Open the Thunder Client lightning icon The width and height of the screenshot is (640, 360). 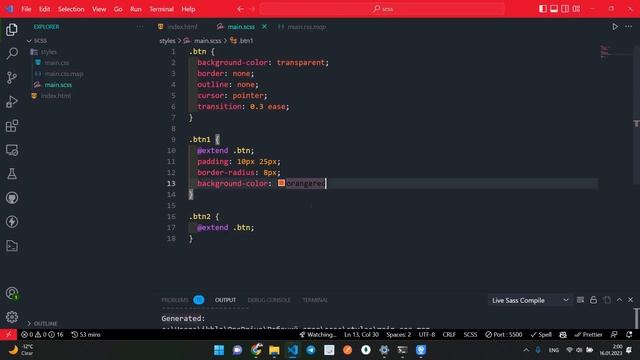click(x=12, y=222)
